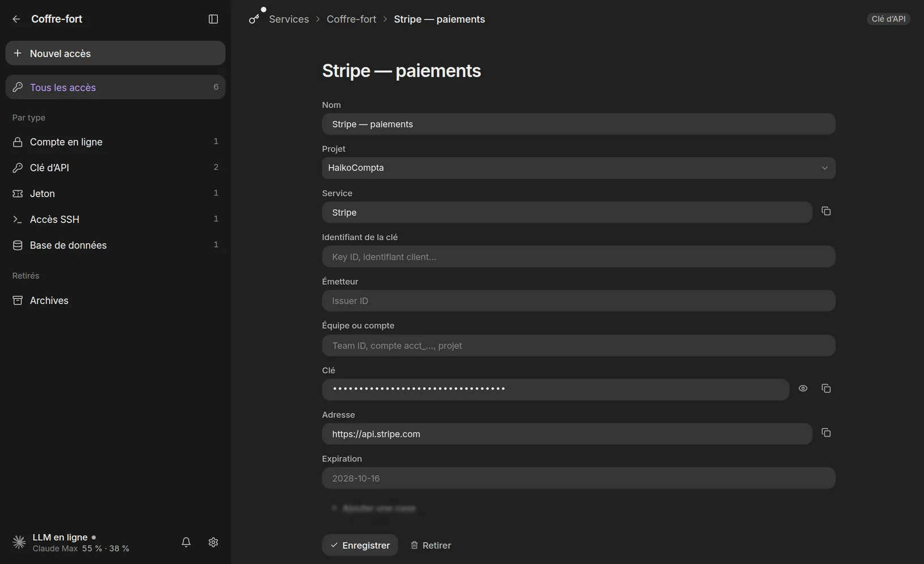This screenshot has height=564, width=924.
Task: Go to Services breadcrumb
Action: [x=289, y=19]
